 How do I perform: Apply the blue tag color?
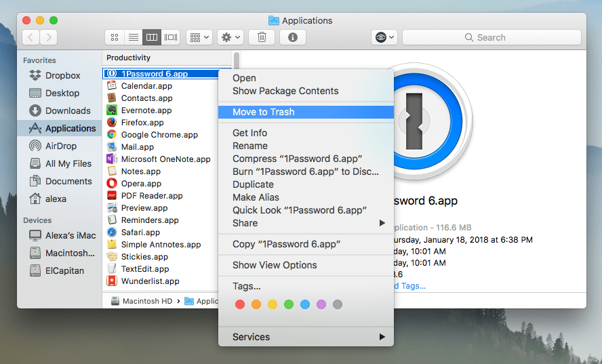click(305, 304)
